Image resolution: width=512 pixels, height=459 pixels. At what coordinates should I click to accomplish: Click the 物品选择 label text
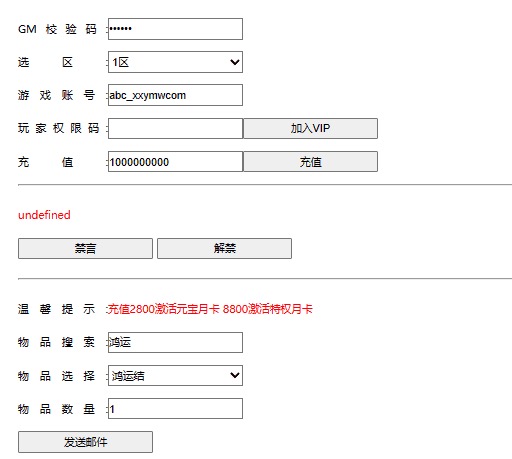(57, 376)
